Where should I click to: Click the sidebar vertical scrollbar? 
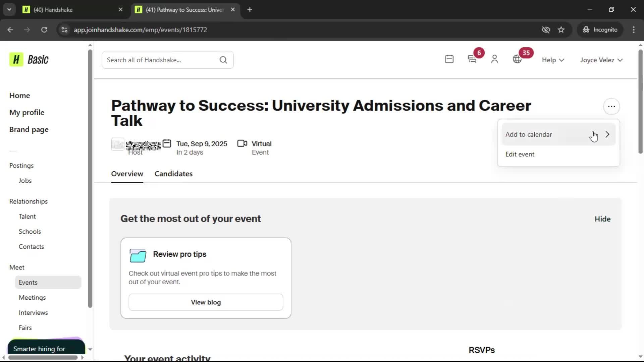coord(90,178)
